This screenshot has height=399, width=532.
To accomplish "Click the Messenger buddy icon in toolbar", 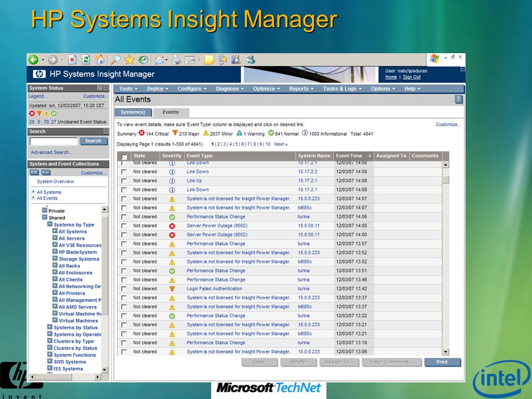I will pos(250,60).
